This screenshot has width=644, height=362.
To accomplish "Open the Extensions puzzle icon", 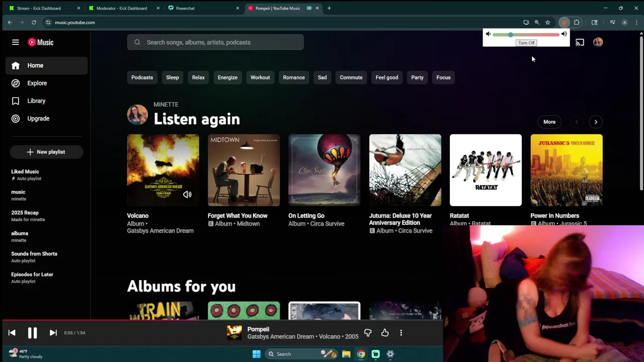I will 577,22.
